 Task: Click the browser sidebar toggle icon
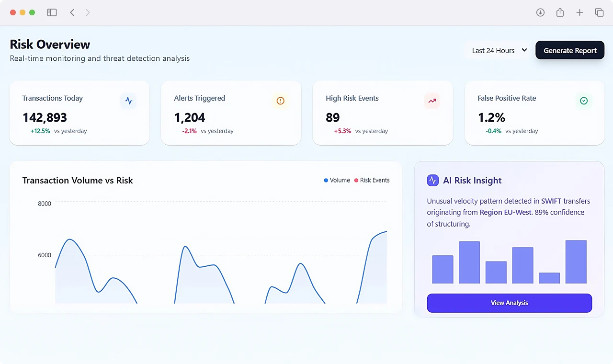[52, 12]
